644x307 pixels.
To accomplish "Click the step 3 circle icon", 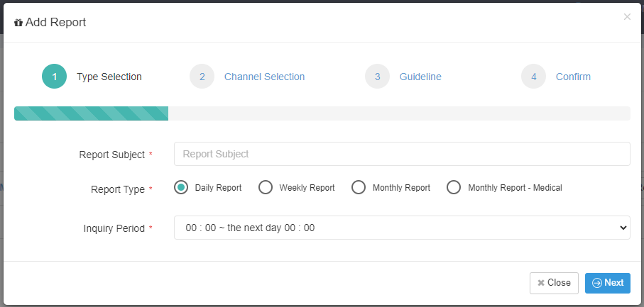I will click(378, 77).
